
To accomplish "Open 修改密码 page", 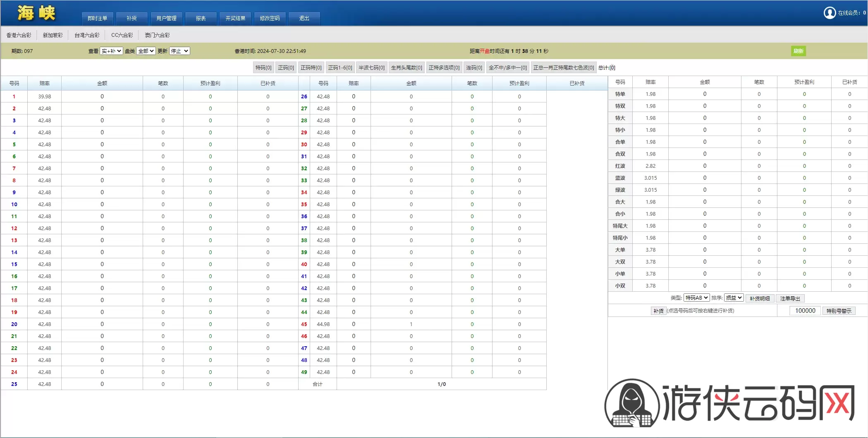I will tap(270, 18).
